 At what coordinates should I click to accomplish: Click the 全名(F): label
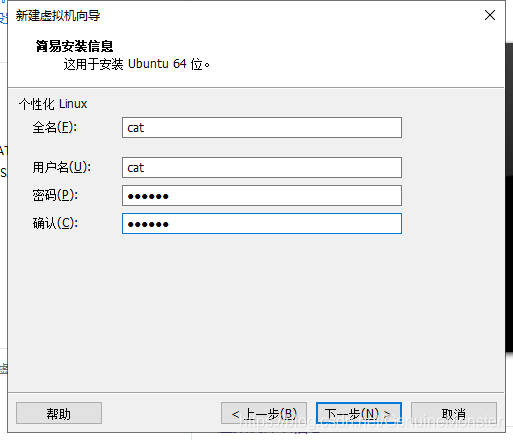coord(55,127)
